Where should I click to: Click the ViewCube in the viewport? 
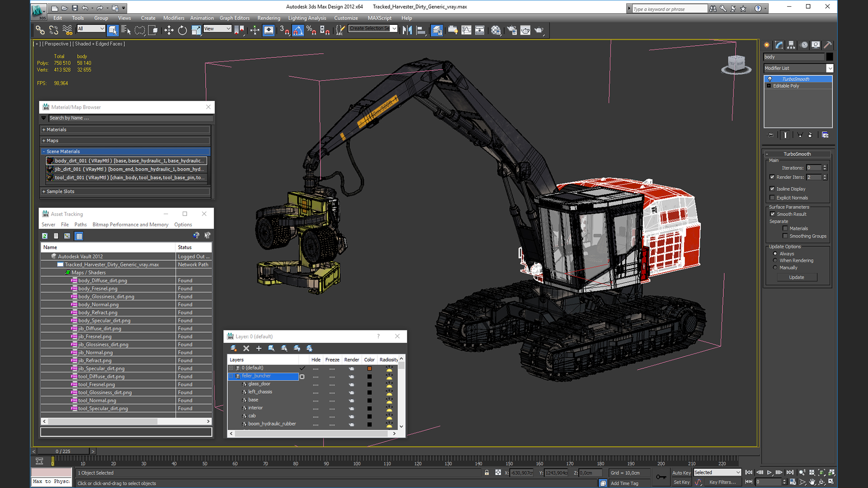point(736,64)
